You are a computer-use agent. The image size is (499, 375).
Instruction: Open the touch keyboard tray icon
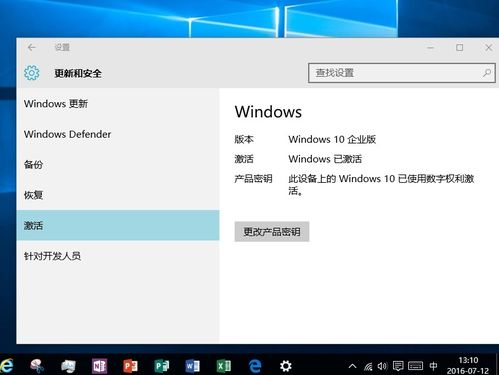(x=415, y=366)
